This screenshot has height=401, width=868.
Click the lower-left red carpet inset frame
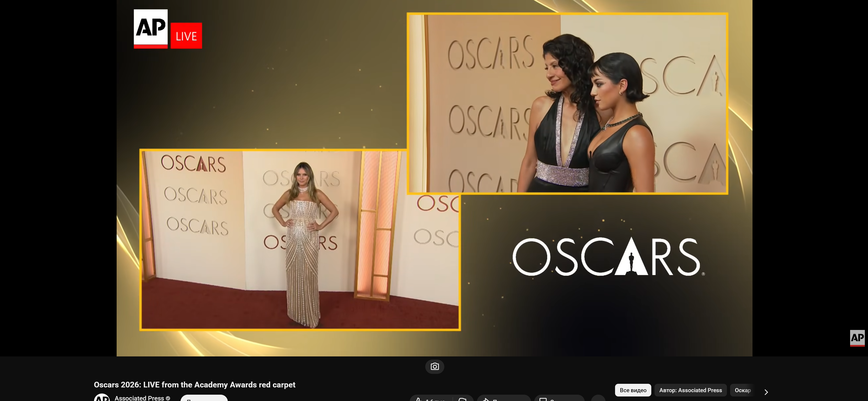pos(300,240)
